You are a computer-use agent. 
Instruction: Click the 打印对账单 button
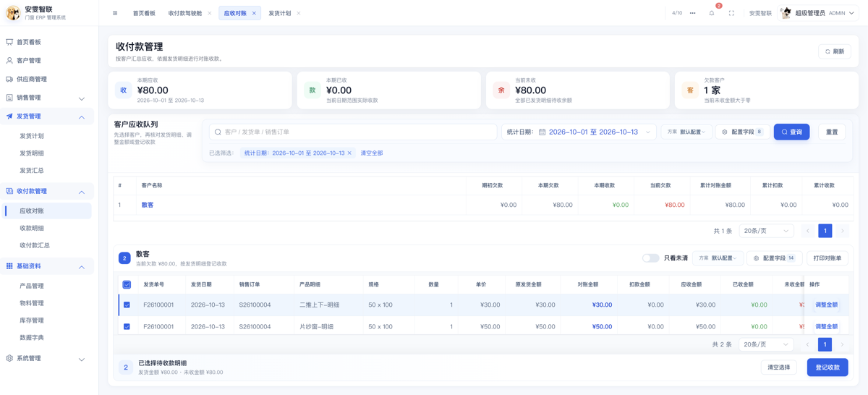(x=827, y=258)
